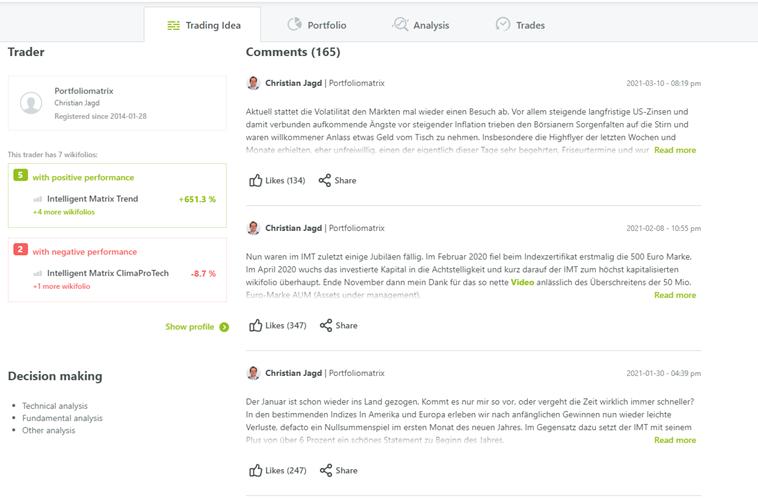This screenshot has width=758, height=499.
Task: Click the Trades clock icon
Action: click(503, 24)
